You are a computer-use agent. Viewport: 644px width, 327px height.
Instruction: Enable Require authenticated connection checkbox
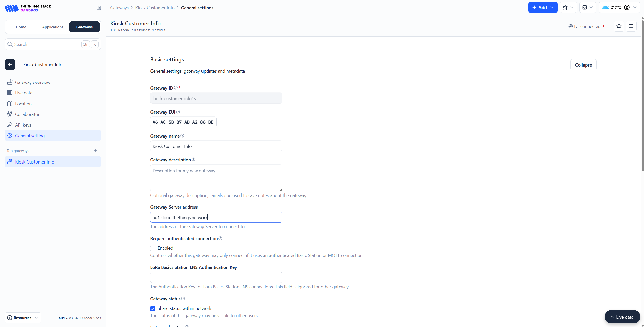(153, 248)
